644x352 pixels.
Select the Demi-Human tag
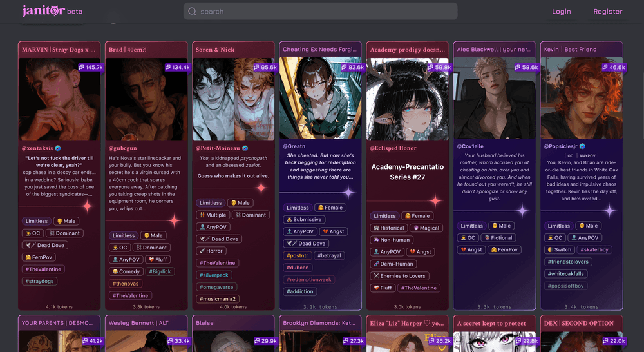[393, 264]
